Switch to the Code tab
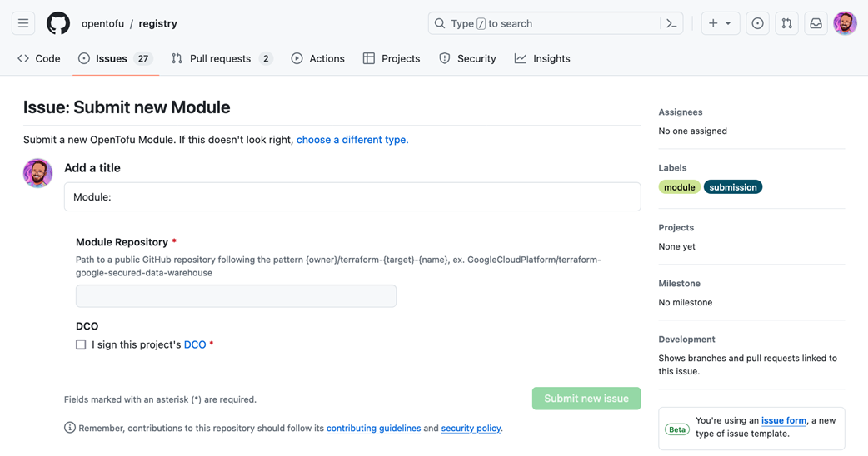 [39, 58]
